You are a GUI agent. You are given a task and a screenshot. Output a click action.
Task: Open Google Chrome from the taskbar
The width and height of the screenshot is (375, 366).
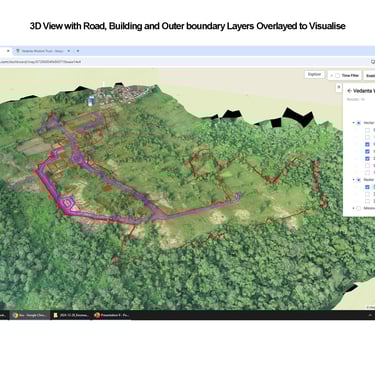coord(30,315)
